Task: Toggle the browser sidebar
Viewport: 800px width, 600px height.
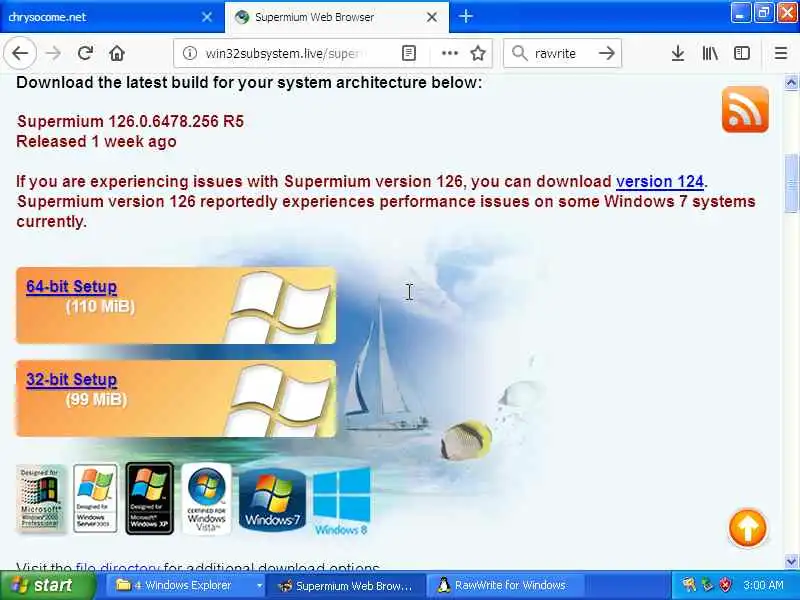Action: [x=741, y=53]
